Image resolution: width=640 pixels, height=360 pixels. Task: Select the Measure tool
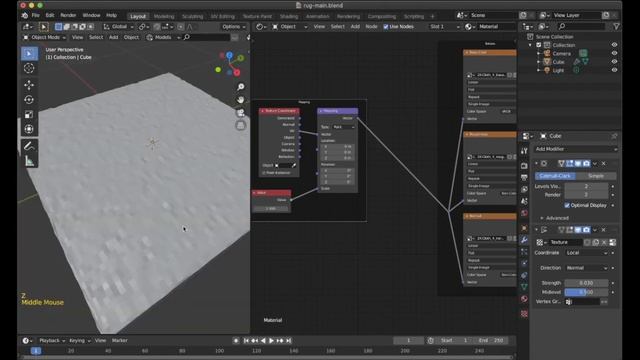click(x=29, y=161)
